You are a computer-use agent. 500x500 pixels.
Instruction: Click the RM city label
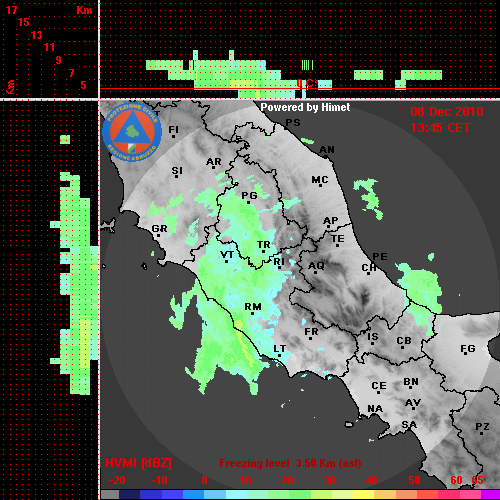tap(253, 307)
